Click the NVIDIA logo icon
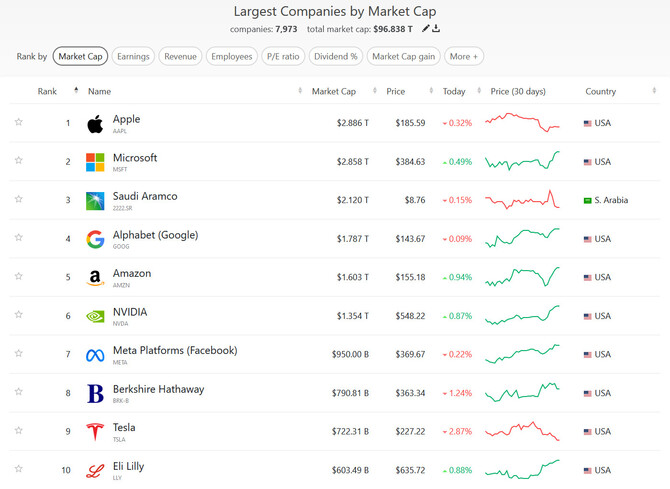This screenshot has height=489, width=670. (x=95, y=316)
